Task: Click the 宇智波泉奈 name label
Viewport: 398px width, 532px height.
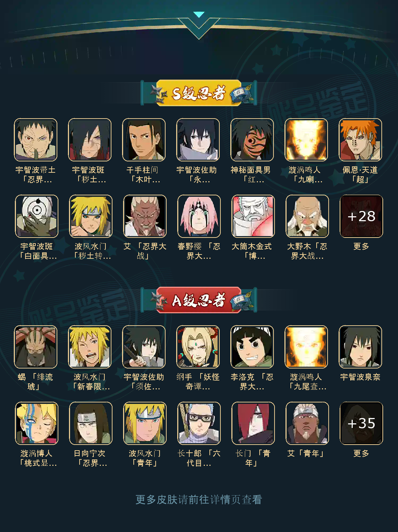Action: [x=360, y=377]
